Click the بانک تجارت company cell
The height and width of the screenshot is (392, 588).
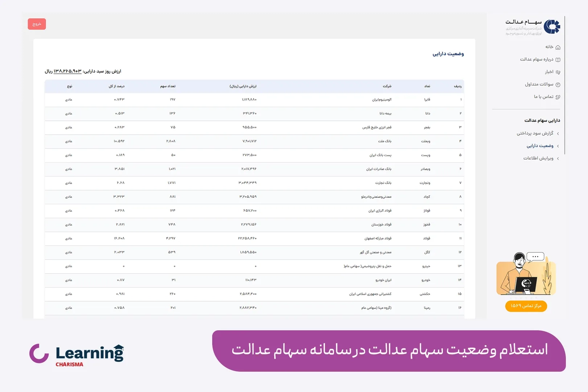click(x=383, y=183)
